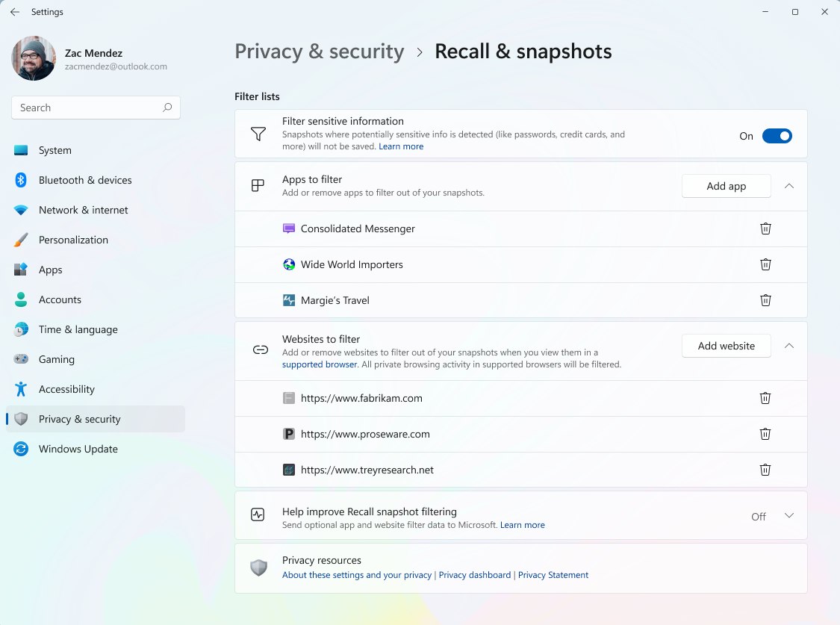Collapse the Apps to filter section
840x625 pixels.
[x=789, y=186]
